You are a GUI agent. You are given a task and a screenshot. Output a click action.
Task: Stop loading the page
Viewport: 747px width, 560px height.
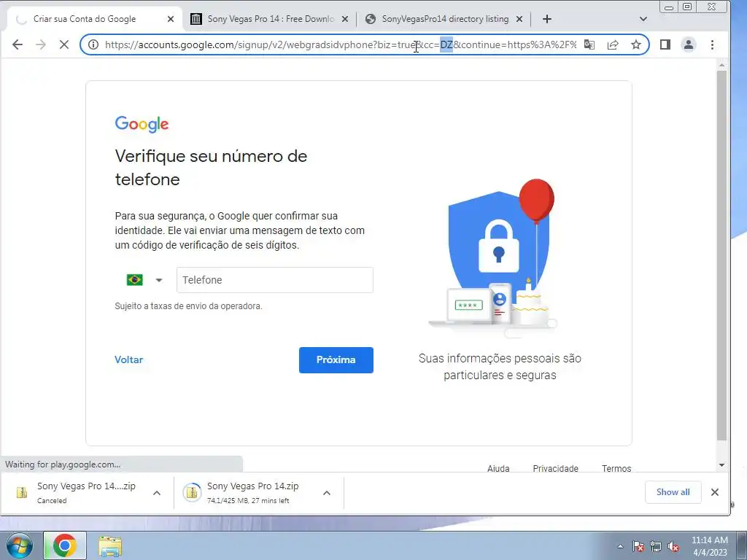[64, 44]
